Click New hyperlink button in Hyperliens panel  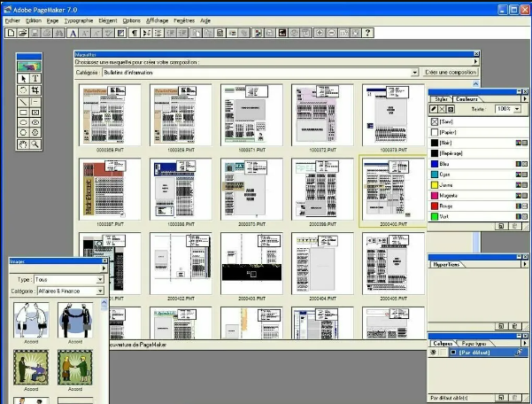pos(501,326)
